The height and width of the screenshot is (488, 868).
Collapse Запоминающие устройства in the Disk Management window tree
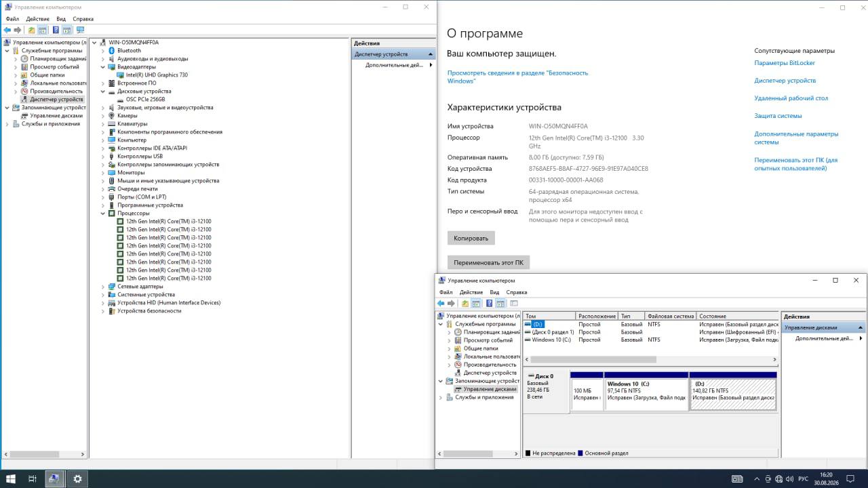coord(441,381)
